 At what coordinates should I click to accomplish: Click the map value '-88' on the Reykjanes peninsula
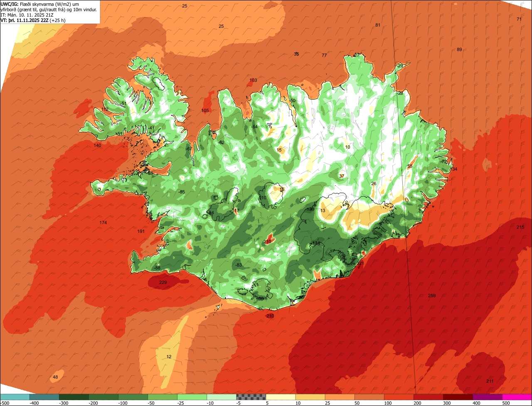(157, 268)
